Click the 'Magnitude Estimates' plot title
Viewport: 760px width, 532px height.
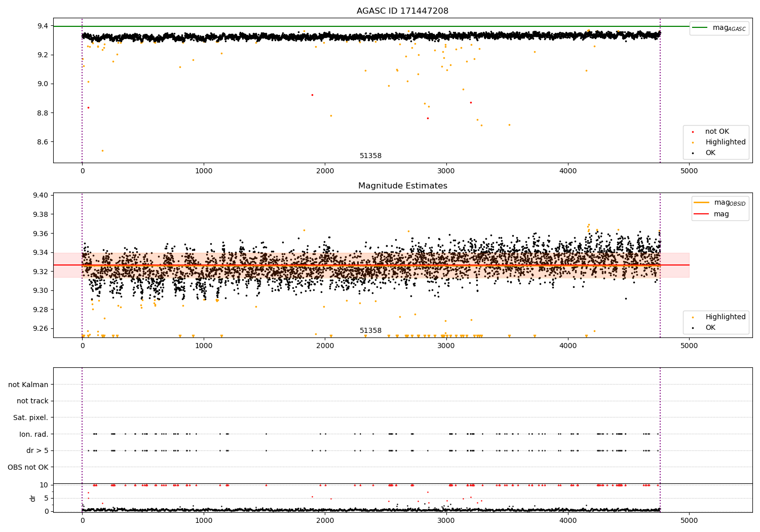402,186
